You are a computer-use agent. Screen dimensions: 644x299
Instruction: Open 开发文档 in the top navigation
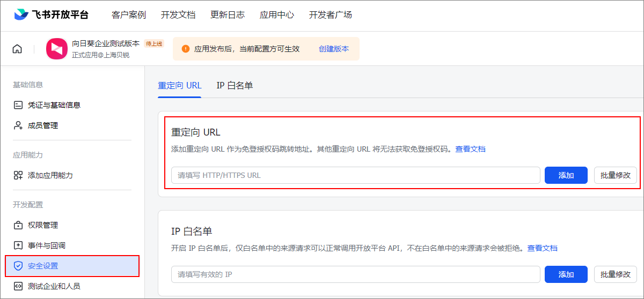tap(178, 15)
